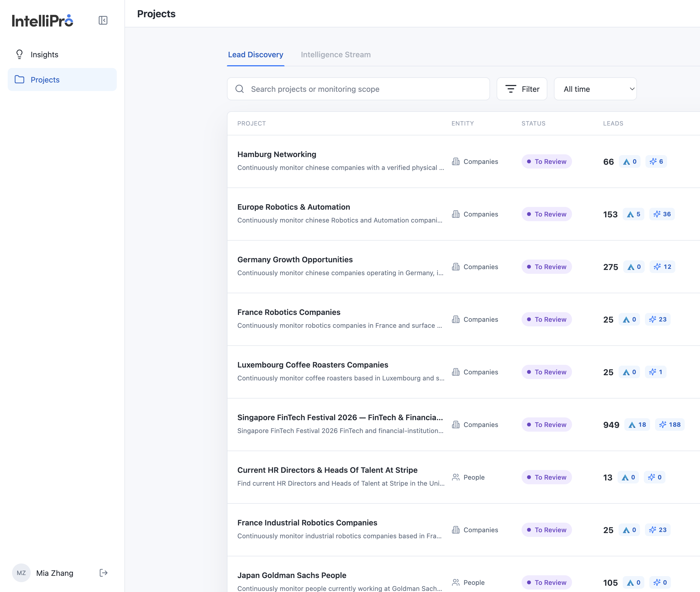Open Japan Goldman Sachs People project
The width and height of the screenshot is (700, 592).
pos(292,576)
